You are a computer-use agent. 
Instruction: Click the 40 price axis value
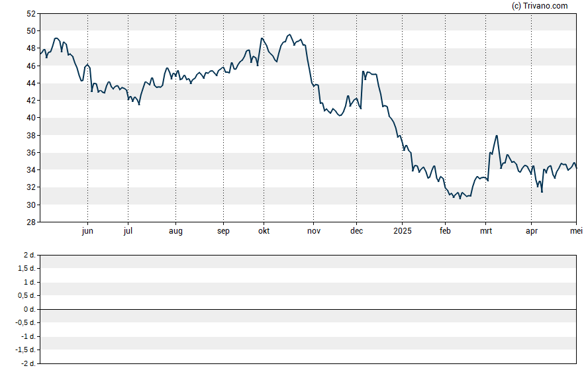[31, 118]
